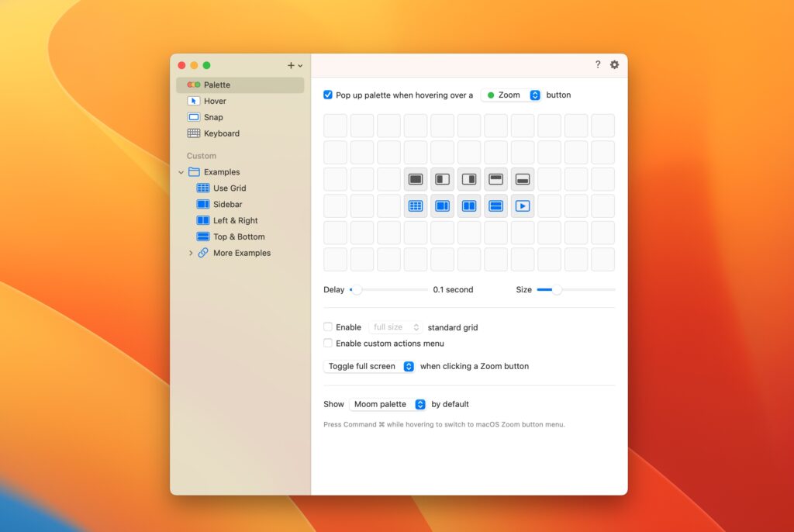The width and height of the screenshot is (794, 532).
Task: Click the blue grid action icon in the palette
Action: click(x=416, y=206)
